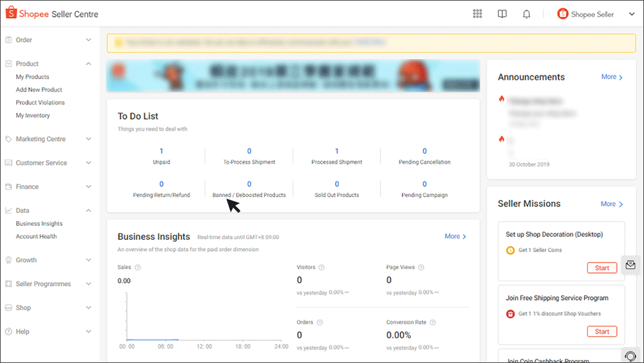Expand the Marketing Centre chevron
The image size is (644, 363).
88,139
